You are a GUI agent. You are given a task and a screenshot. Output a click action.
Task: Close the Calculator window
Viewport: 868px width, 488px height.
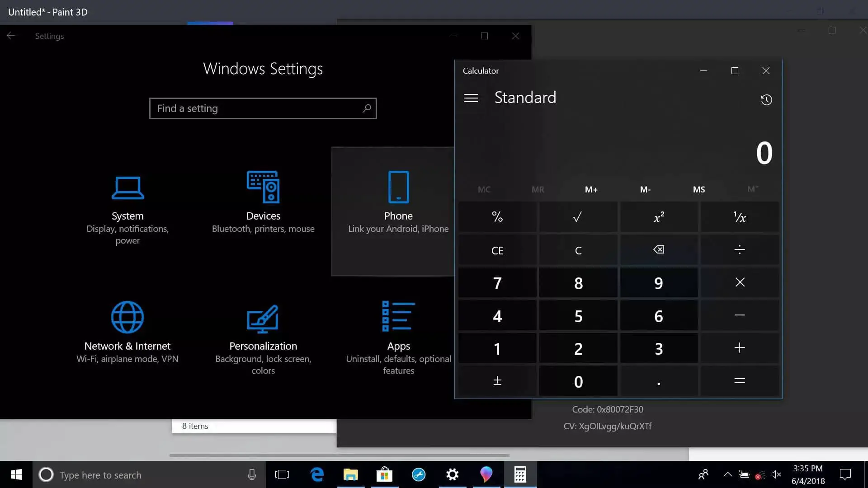tap(766, 71)
